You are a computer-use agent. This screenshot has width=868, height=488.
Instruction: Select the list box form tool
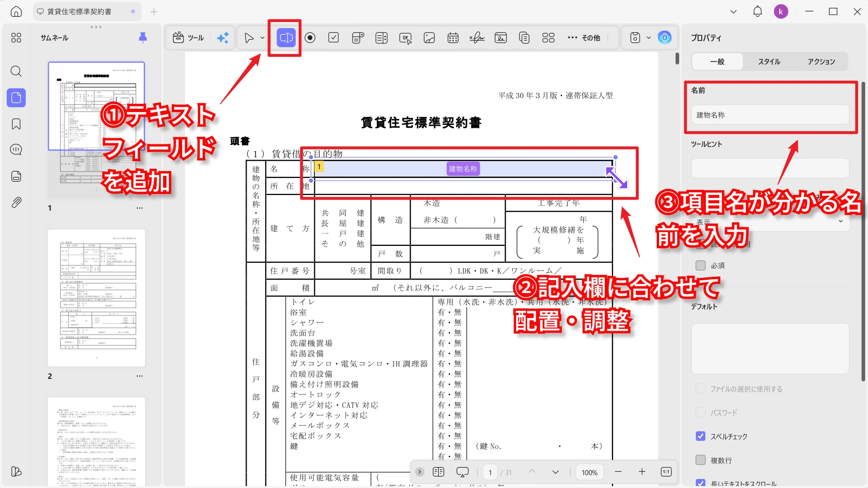pyautogui.click(x=382, y=38)
